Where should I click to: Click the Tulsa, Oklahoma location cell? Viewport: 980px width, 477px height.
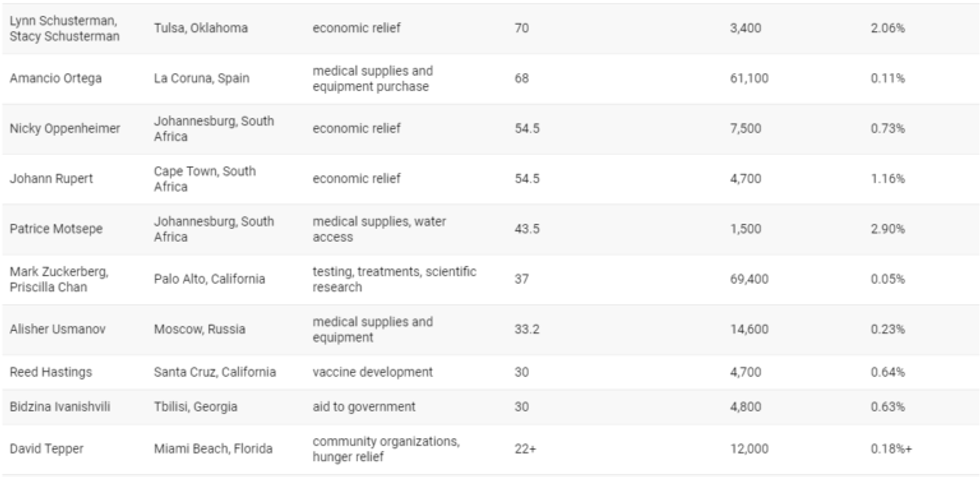(200, 28)
